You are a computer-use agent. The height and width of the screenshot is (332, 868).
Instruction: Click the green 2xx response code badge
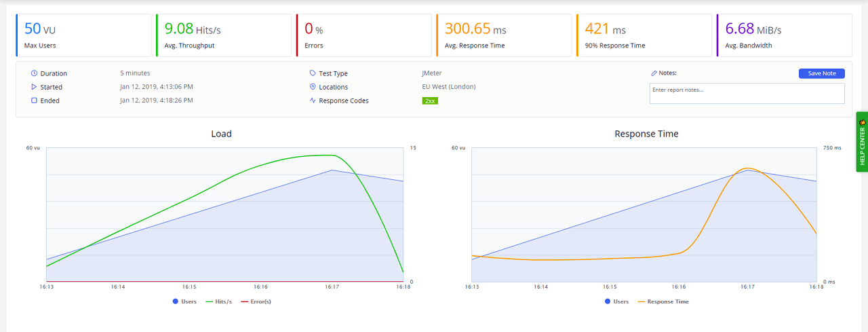pyautogui.click(x=430, y=100)
